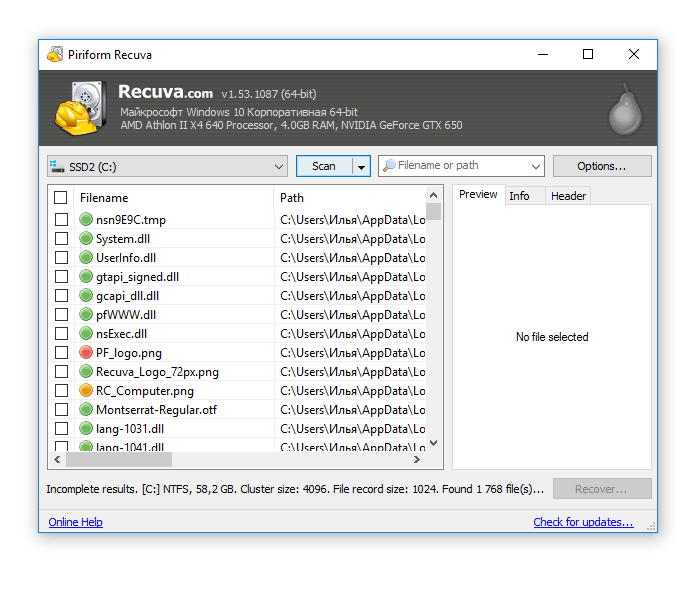Switch to the Preview tab
This screenshot has width=693, height=592.
click(478, 194)
